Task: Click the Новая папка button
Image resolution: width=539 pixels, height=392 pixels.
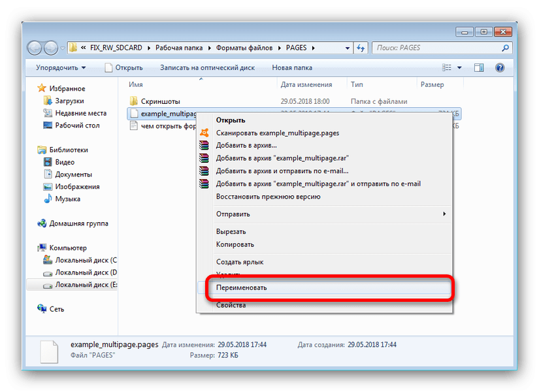Action: (x=292, y=67)
